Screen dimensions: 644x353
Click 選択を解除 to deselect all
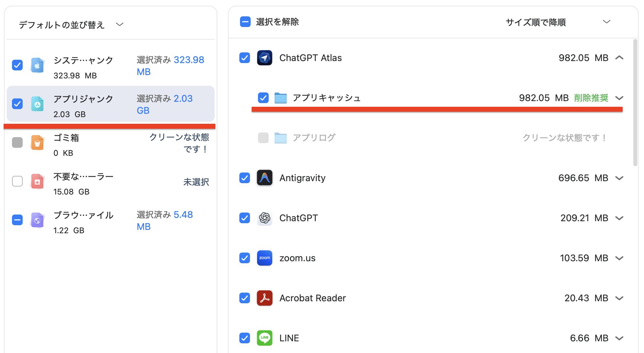point(277,22)
